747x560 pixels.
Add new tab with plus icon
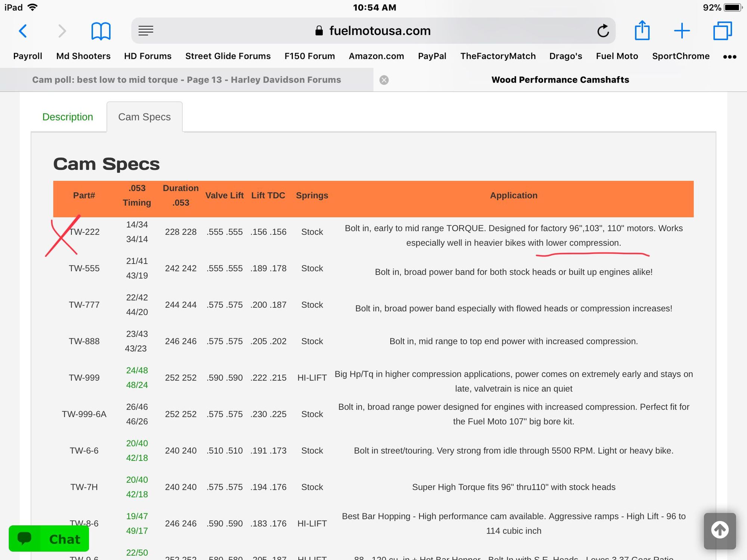[682, 31]
